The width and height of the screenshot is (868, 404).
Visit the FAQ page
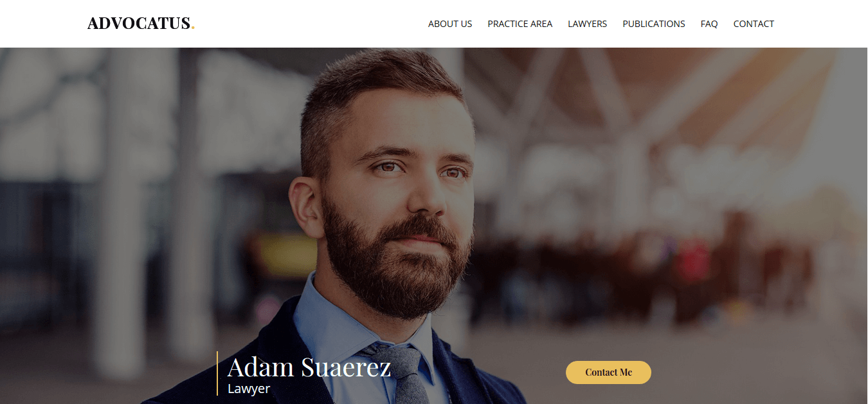click(709, 24)
